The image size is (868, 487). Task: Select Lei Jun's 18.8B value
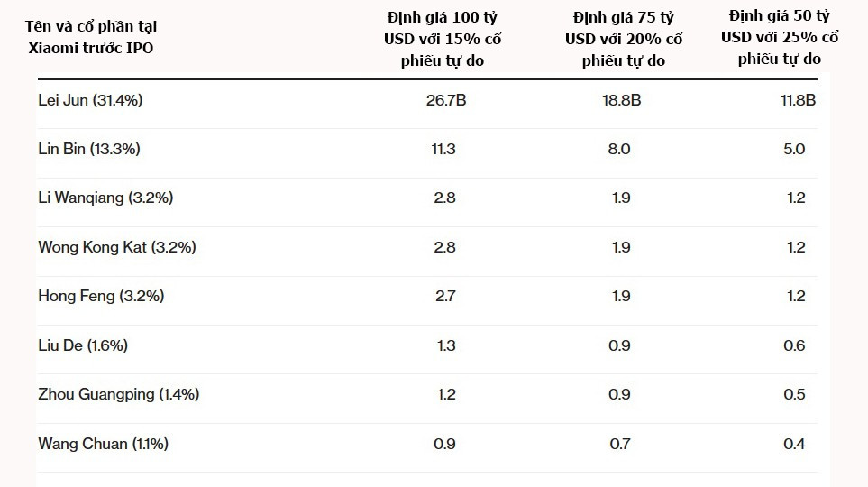pyautogui.click(x=620, y=101)
